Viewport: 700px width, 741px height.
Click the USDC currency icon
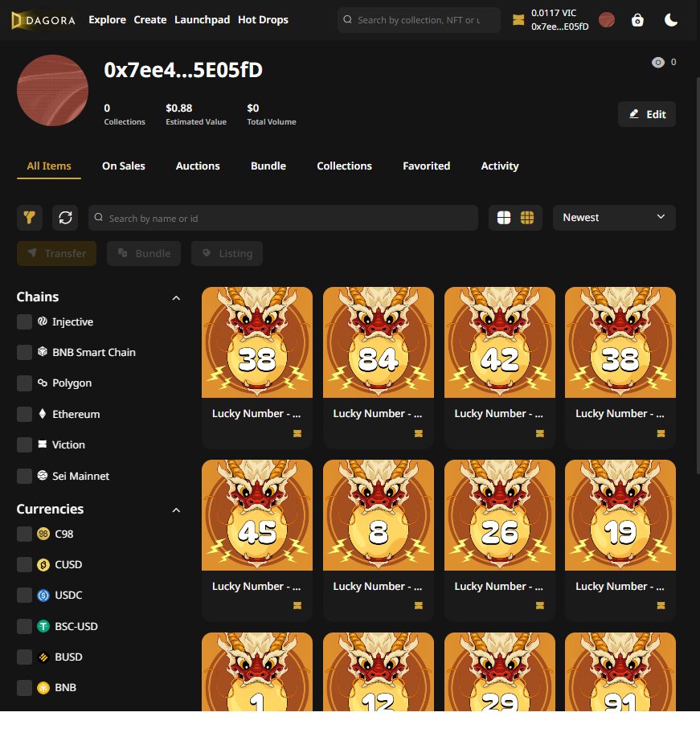coord(43,595)
